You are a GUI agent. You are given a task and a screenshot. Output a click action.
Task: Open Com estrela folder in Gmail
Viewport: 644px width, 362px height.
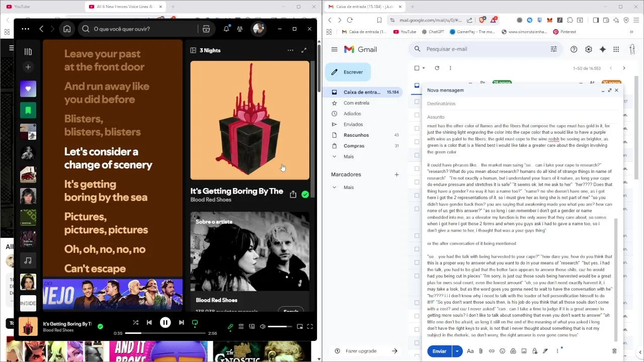coord(356,103)
